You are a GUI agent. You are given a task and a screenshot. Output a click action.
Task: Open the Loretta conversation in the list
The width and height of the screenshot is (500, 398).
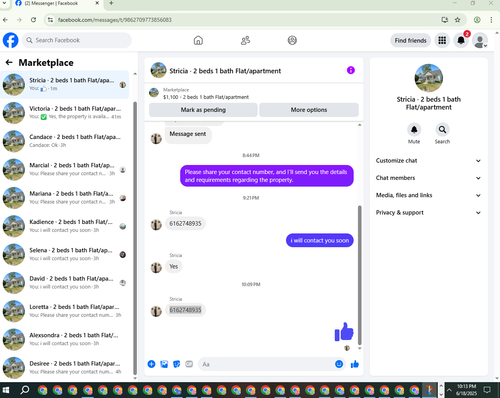(65, 311)
